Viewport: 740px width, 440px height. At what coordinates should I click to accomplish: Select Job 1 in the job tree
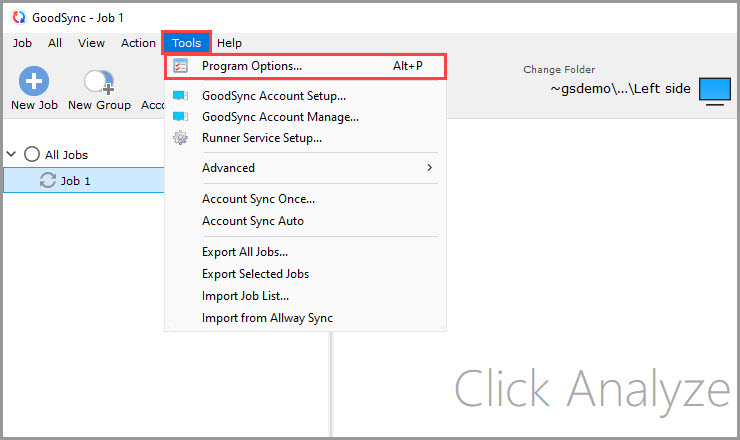(76, 181)
